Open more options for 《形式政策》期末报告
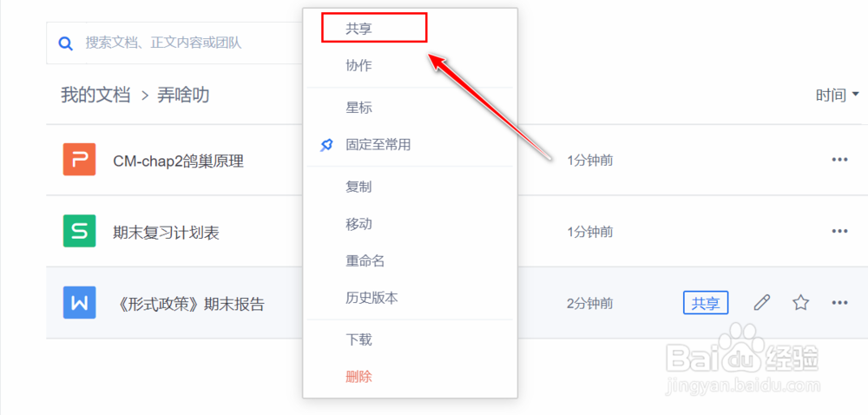Image resolution: width=868 pixels, height=415 pixels. (839, 302)
